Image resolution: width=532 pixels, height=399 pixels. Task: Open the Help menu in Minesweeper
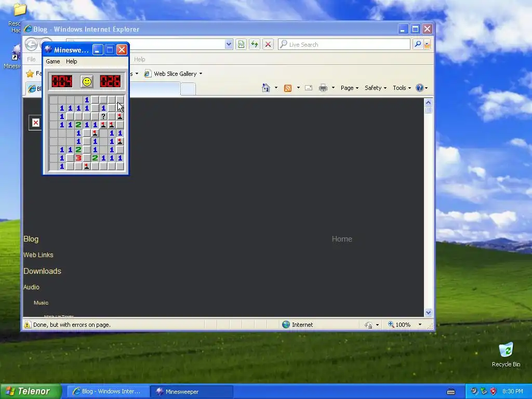(x=72, y=61)
